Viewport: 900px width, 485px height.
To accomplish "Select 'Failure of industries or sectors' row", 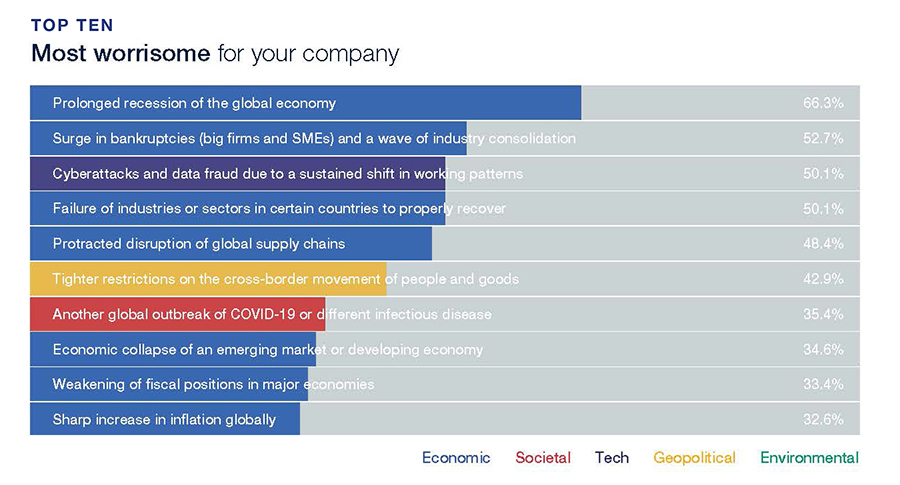I will [x=445, y=208].
